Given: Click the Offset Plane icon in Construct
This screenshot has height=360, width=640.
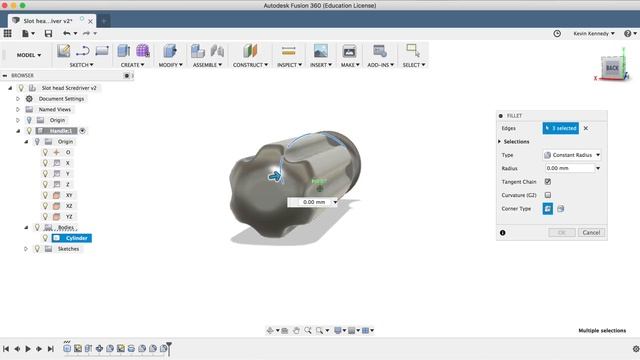Looking at the screenshot, I should point(250,51).
